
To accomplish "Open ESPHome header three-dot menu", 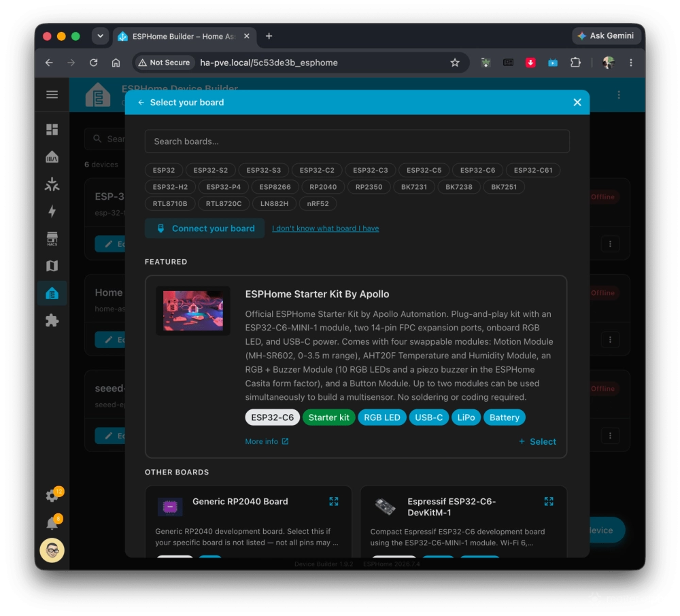I will (x=618, y=95).
